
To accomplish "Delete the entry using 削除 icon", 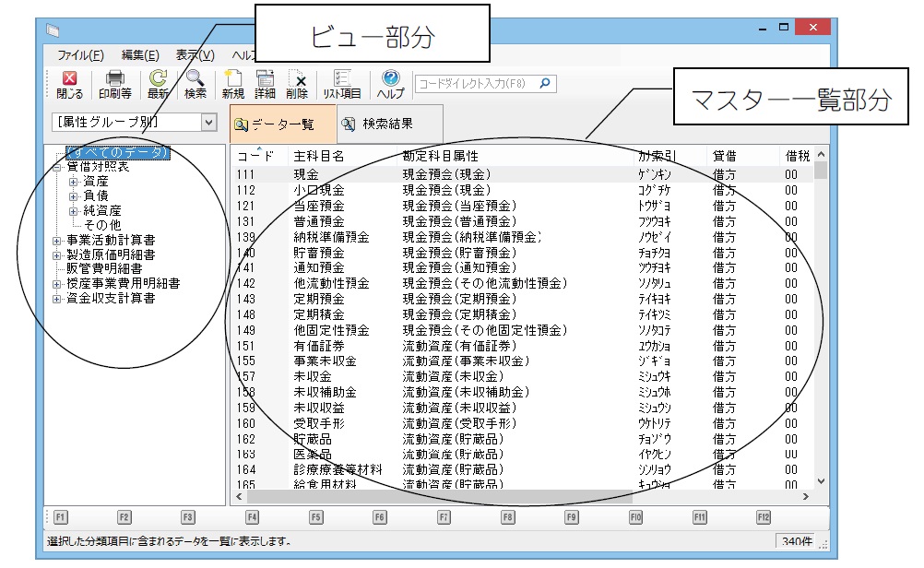I will point(297,84).
